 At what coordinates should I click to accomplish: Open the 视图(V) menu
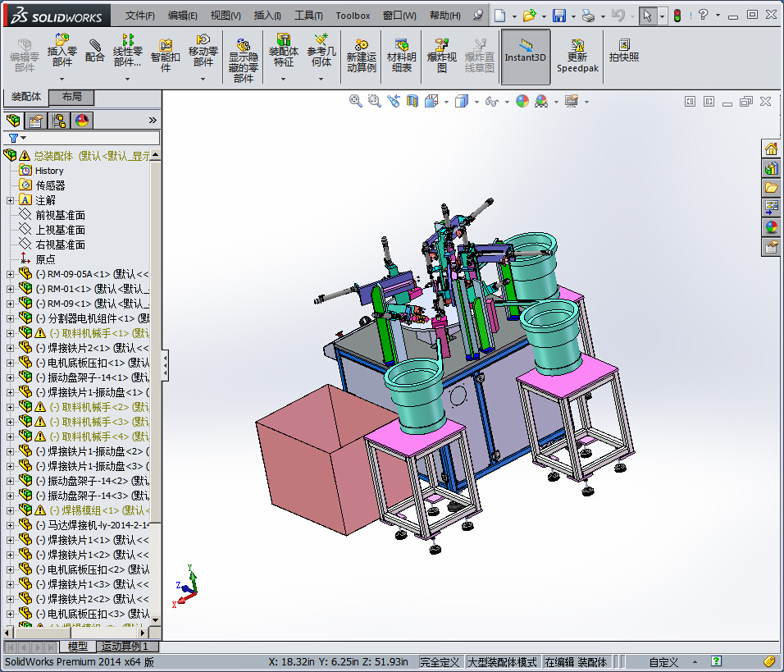coord(226,16)
